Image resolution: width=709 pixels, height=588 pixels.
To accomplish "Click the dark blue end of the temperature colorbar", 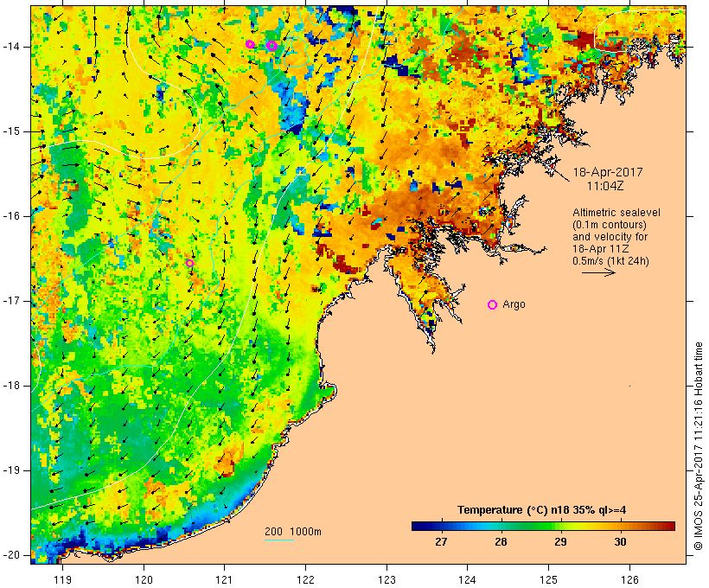I will pyautogui.click(x=418, y=526).
